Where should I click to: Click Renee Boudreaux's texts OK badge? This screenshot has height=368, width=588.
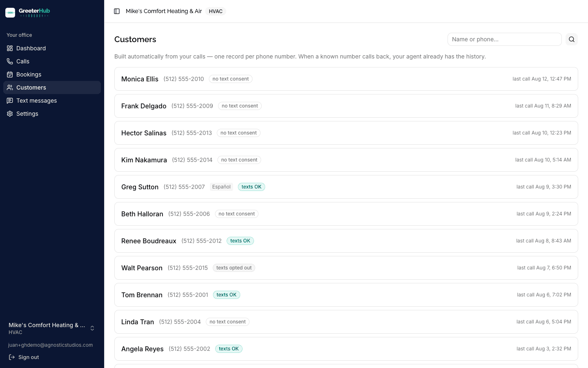[240, 241]
